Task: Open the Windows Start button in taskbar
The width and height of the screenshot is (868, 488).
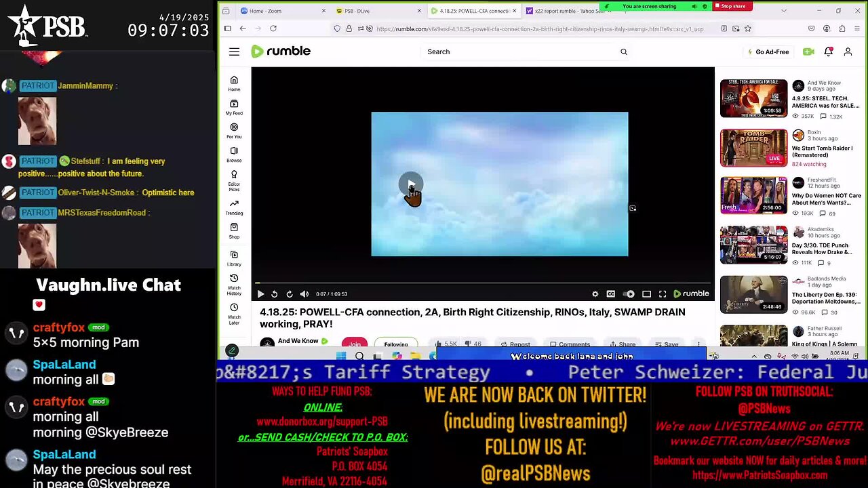Action: coord(341,356)
